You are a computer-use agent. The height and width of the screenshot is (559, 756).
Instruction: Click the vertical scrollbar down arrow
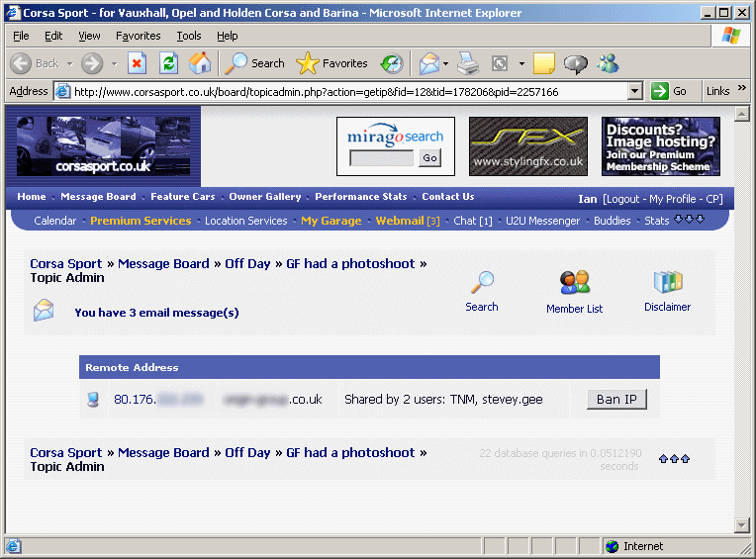[x=743, y=523]
